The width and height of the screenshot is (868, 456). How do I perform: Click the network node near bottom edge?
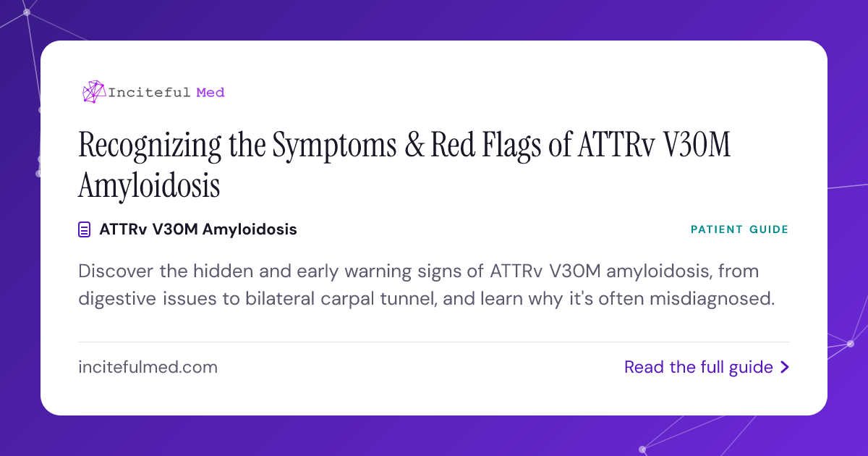click(x=642, y=449)
